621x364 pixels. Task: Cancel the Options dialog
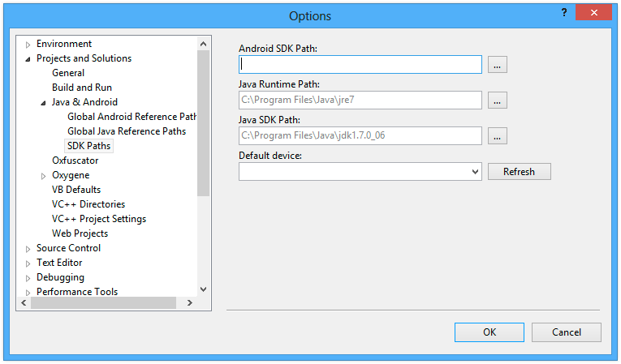(x=567, y=332)
